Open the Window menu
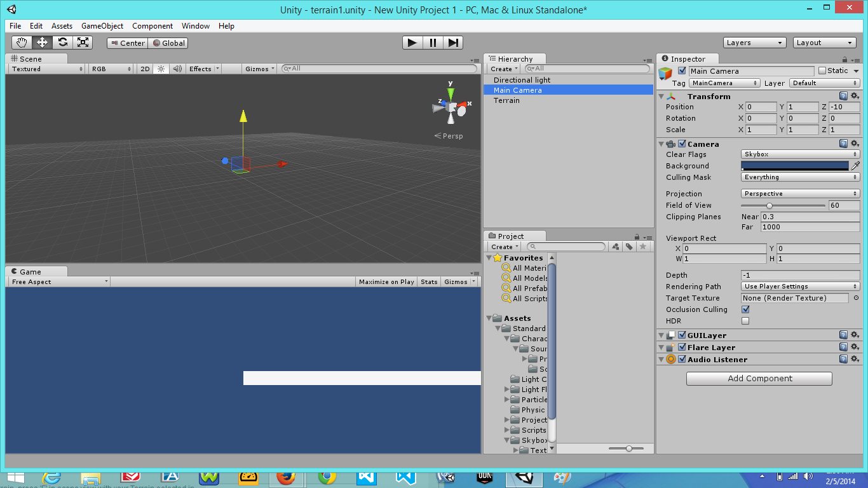Viewport: 868px width, 488px height. [x=196, y=26]
